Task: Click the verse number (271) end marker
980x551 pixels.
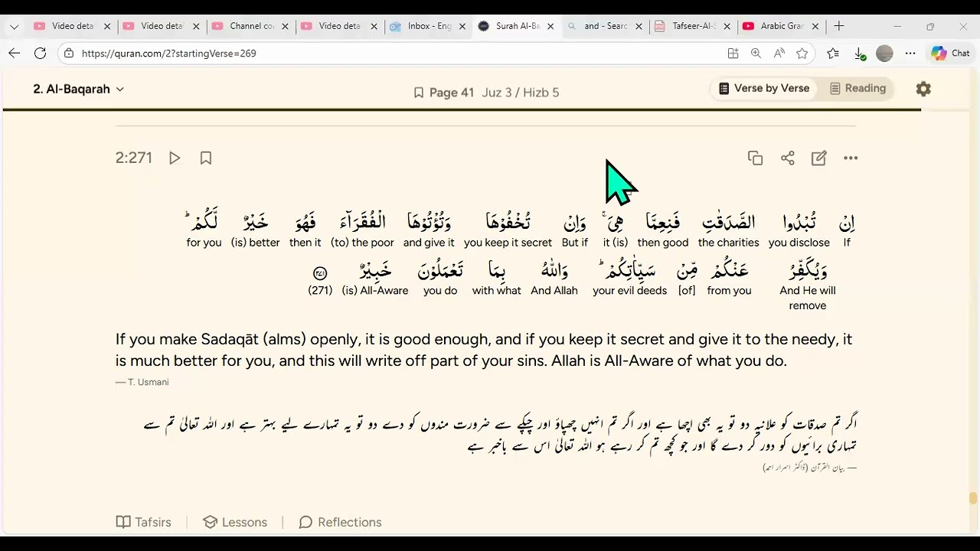Action: coord(320,273)
